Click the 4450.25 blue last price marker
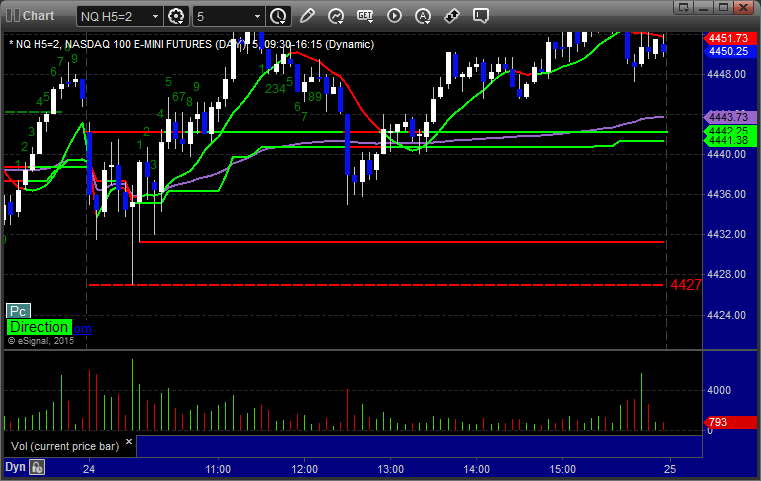This screenshot has width=761, height=481. 729,51
